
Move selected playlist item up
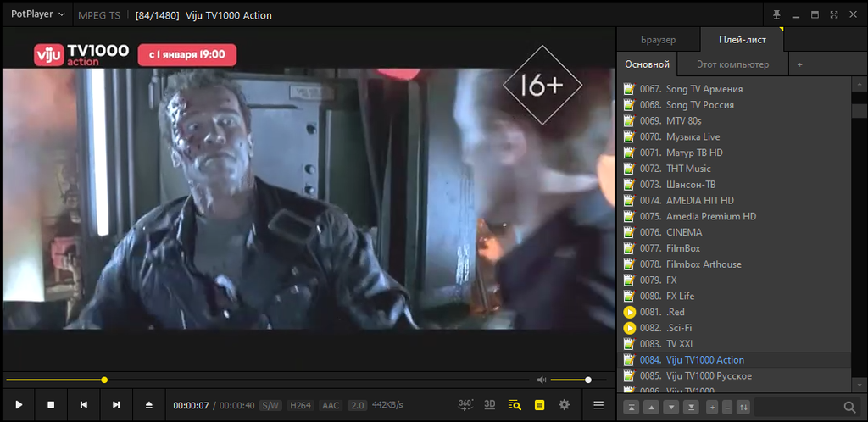click(652, 408)
